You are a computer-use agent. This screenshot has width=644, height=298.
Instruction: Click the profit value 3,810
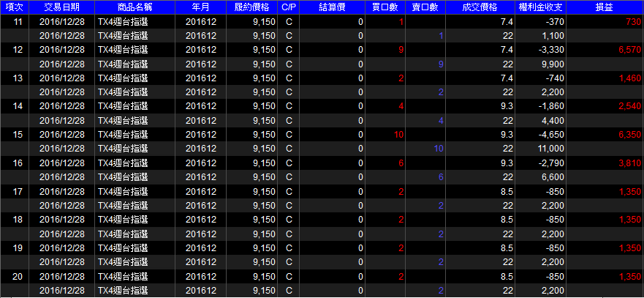[x=629, y=163]
